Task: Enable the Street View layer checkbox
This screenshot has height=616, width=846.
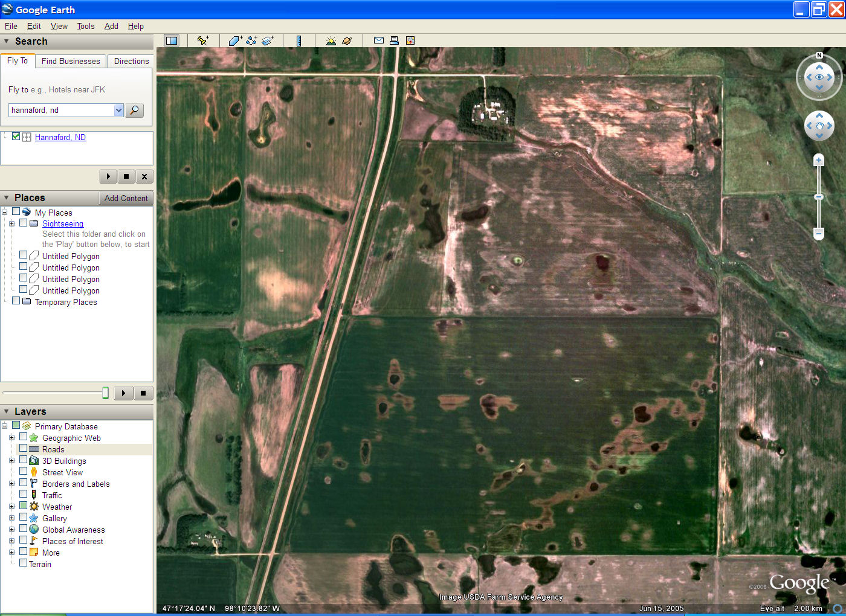Action: (24, 472)
